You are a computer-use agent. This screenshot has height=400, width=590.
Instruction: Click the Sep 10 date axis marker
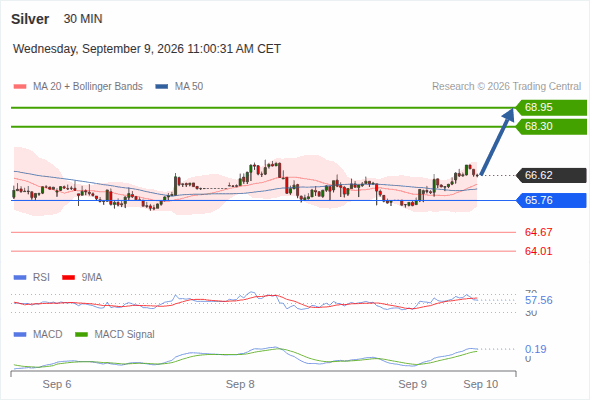click(x=481, y=384)
